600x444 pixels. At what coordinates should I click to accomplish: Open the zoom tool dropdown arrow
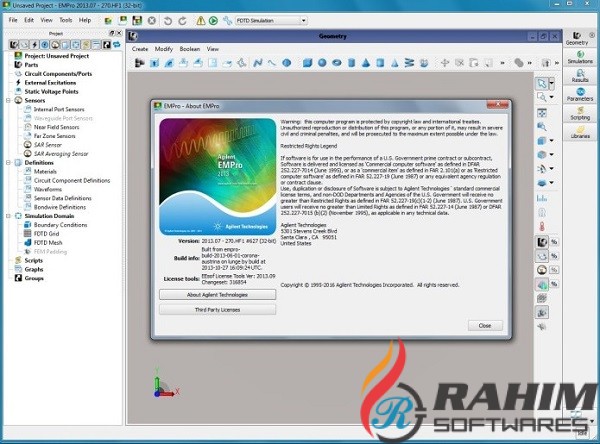coord(552,97)
